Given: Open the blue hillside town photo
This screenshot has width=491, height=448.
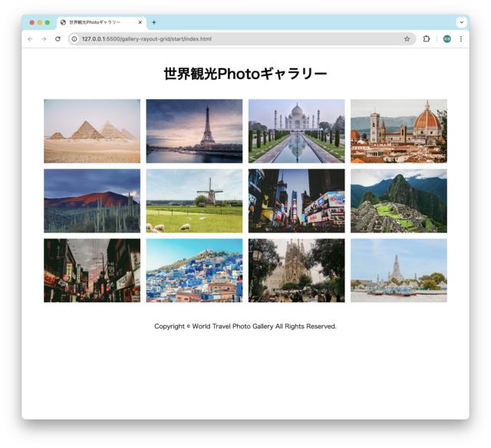Looking at the screenshot, I should click(x=194, y=271).
